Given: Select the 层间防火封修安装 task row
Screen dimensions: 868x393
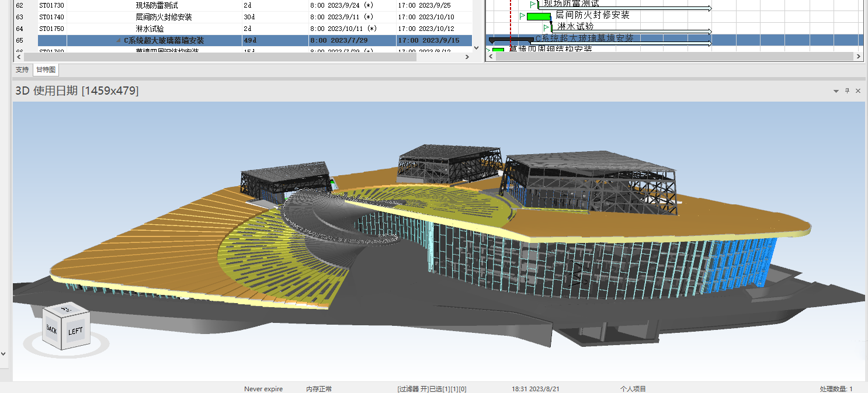Looking at the screenshot, I should tap(164, 17).
